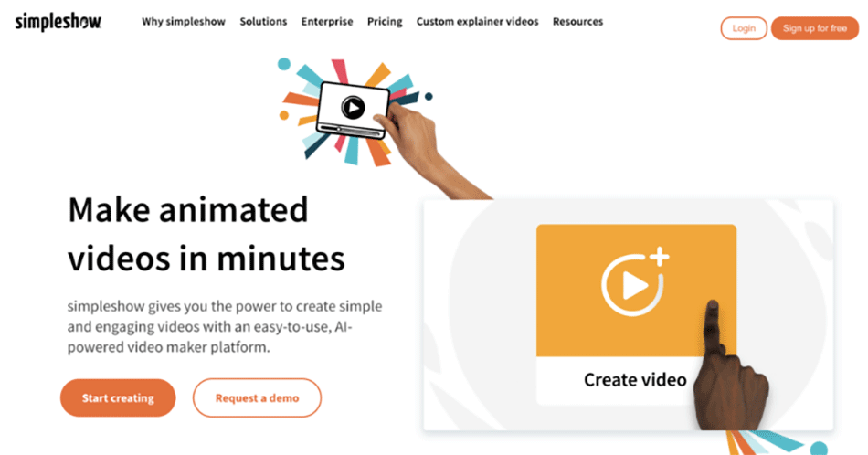Open the Why simpleshow menu

(183, 22)
